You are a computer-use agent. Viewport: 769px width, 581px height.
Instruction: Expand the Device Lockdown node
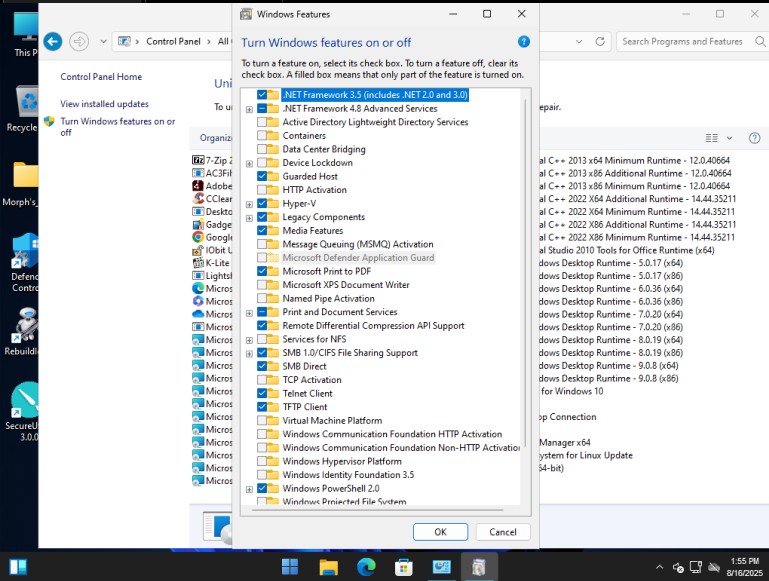click(x=249, y=163)
